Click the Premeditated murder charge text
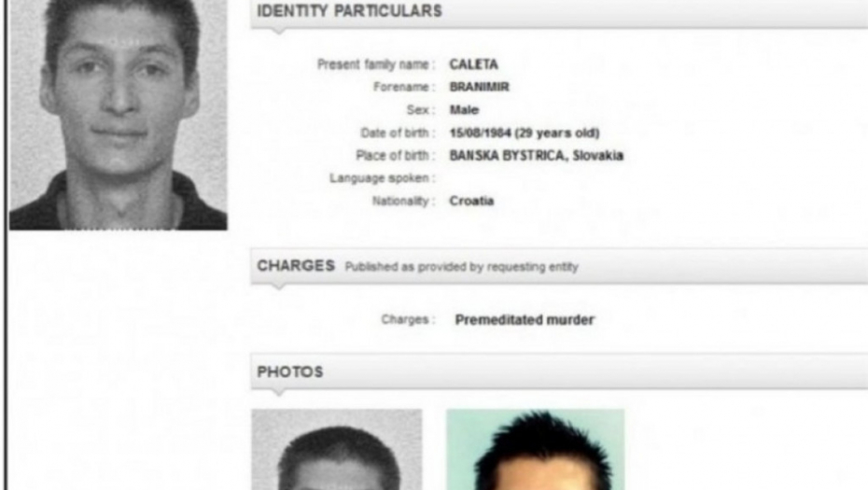 click(525, 320)
